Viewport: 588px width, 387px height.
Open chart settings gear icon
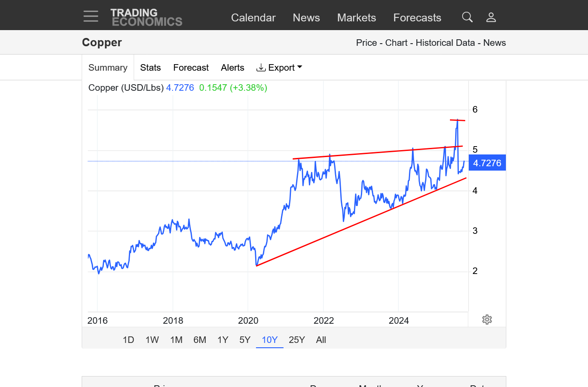(487, 320)
